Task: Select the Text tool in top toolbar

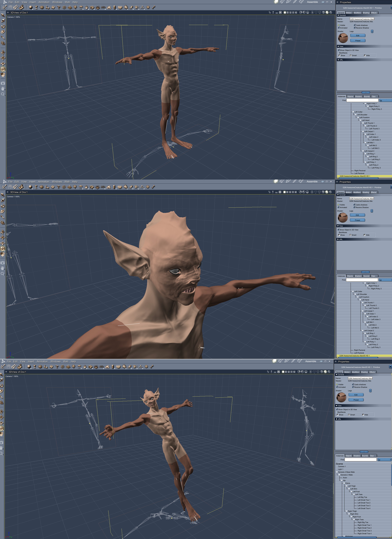Action: point(59,7)
